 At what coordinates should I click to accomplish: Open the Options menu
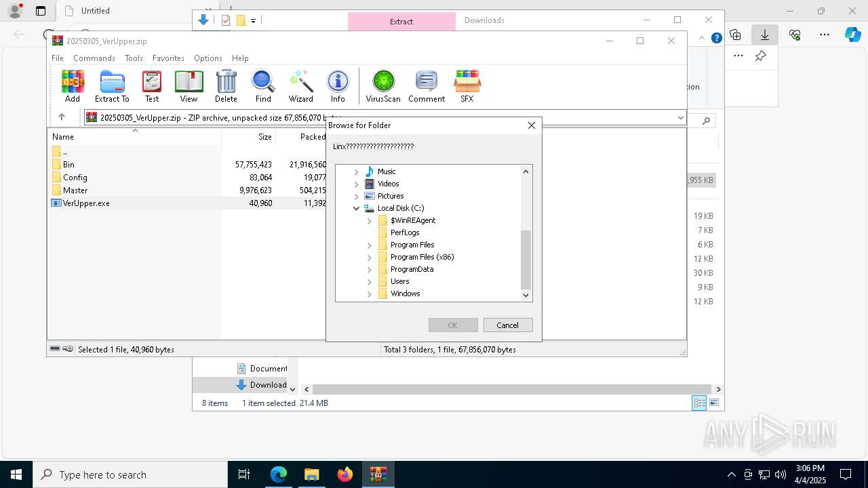[x=208, y=58]
